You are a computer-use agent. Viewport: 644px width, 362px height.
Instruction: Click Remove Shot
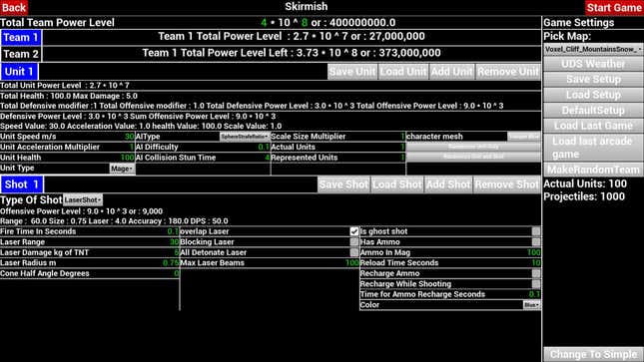pos(506,184)
